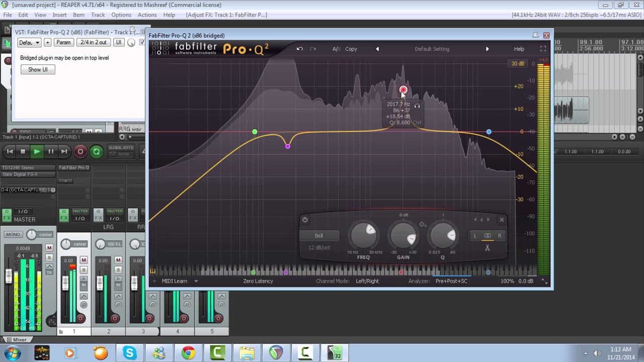Click the 30 dB display range selector
The width and height of the screenshot is (644, 362).
[x=518, y=63]
